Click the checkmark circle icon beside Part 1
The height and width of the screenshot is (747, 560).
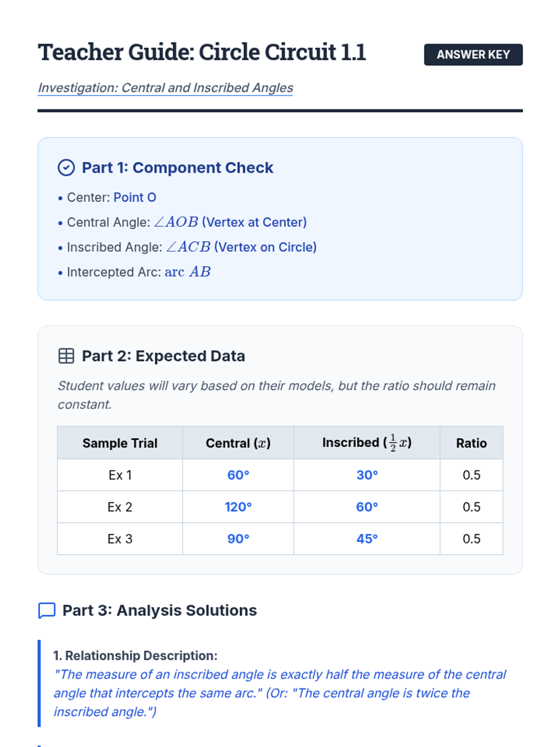click(x=66, y=168)
